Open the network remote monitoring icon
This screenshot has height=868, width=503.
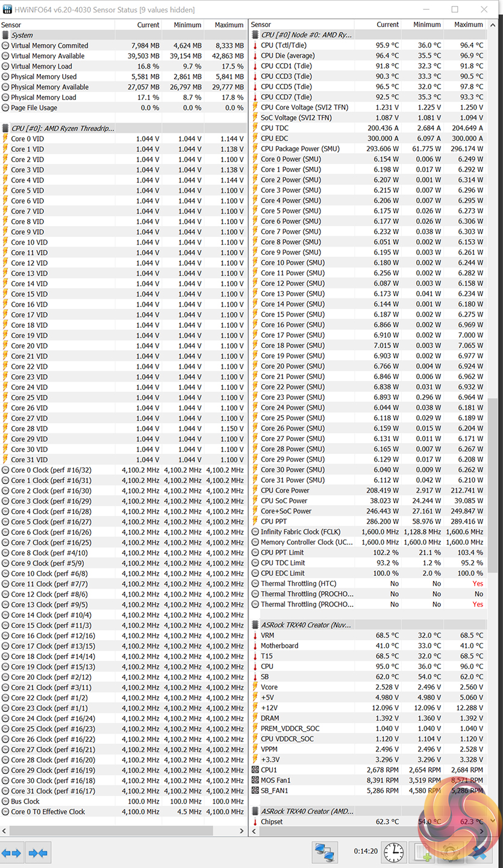click(325, 852)
